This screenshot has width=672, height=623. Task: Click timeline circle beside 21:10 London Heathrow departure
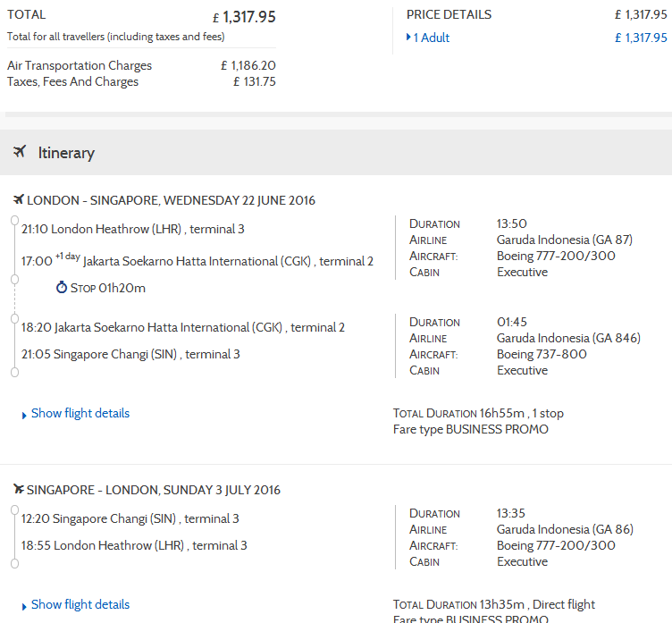13,218
